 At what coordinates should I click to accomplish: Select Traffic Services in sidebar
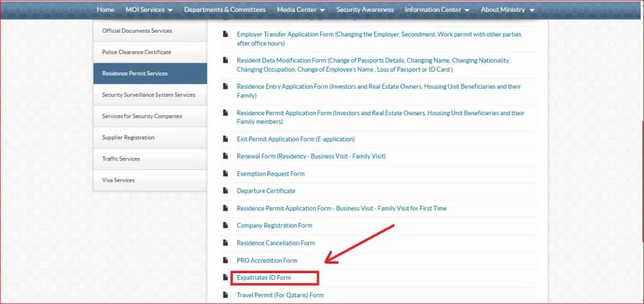[x=150, y=159]
